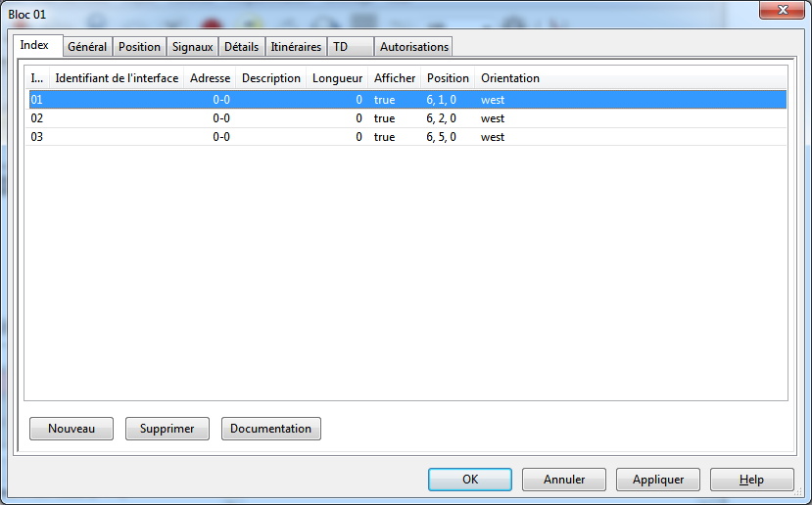The width and height of the screenshot is (812, 505).
Task: Sort list by Orientation column header
Action: 509,78
